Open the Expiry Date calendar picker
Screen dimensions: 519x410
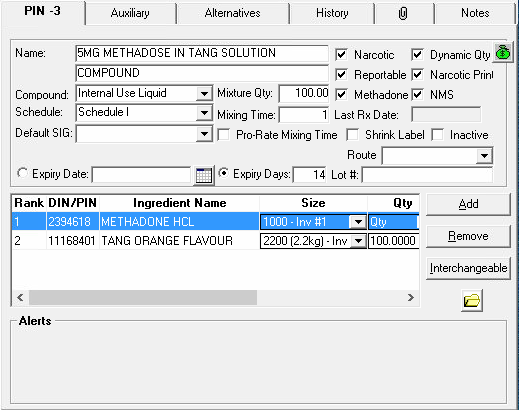[x=204, y=175]
